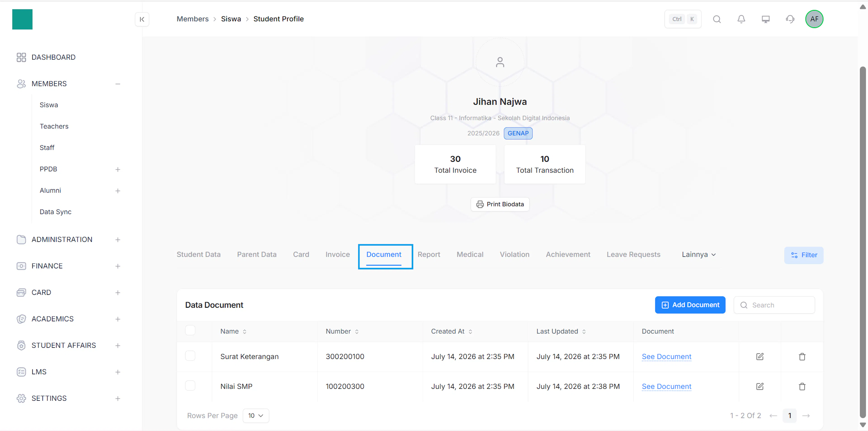Check the Surat Keterangan row checkbox
Image resolution: width=868 pixels, height=431 pixels.
(190, 356)
